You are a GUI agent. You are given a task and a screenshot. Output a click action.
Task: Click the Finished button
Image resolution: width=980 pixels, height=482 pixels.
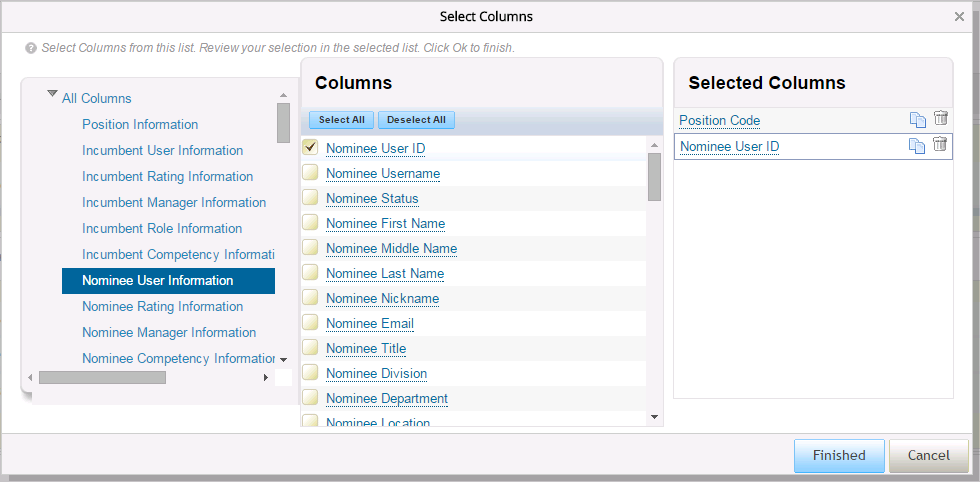pos(839,455)
